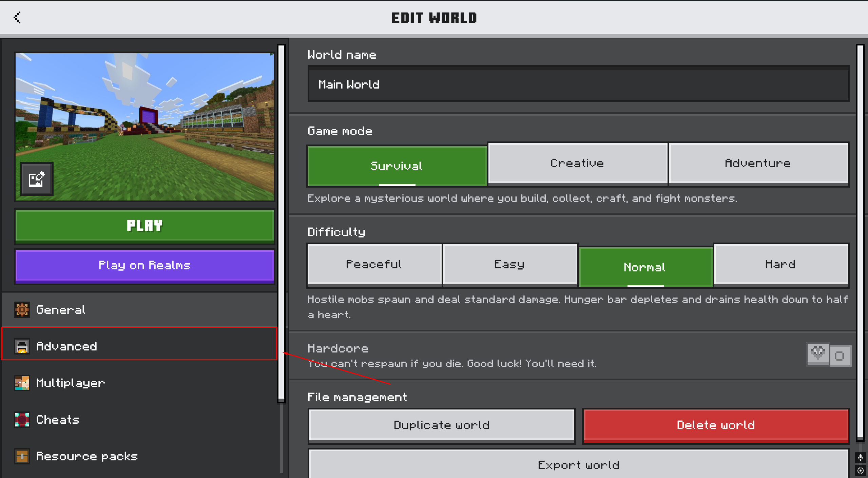Toggle the Hardcore switch

tap(829, 355)
